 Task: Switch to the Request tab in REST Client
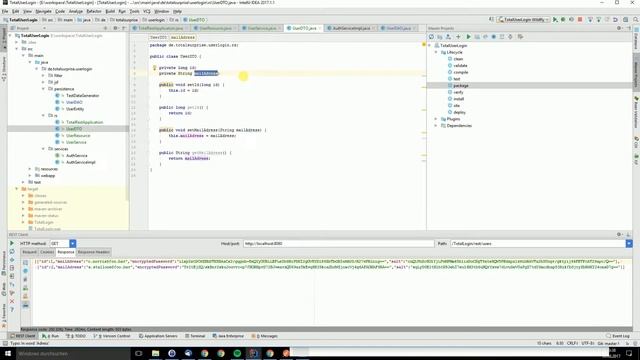(29, 252)
